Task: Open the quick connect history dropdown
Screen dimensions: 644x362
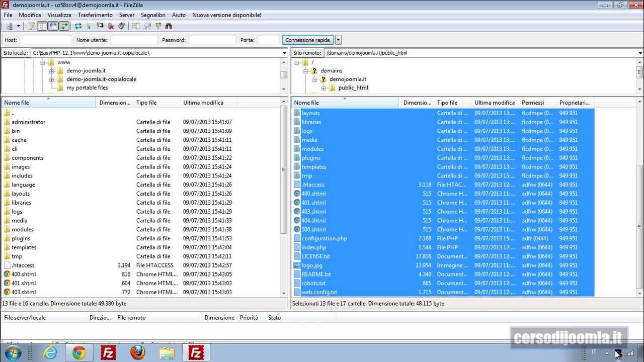Action: 338,40
